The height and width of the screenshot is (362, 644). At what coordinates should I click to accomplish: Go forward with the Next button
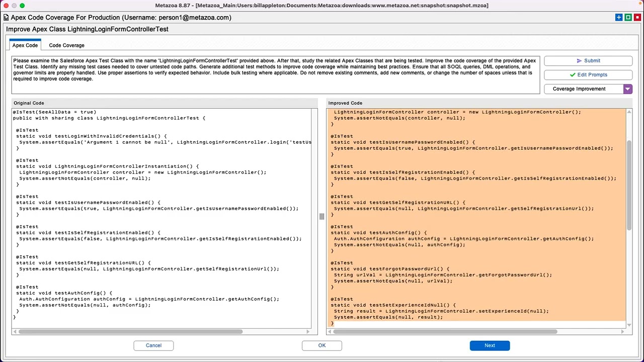(x=490, y=345)
